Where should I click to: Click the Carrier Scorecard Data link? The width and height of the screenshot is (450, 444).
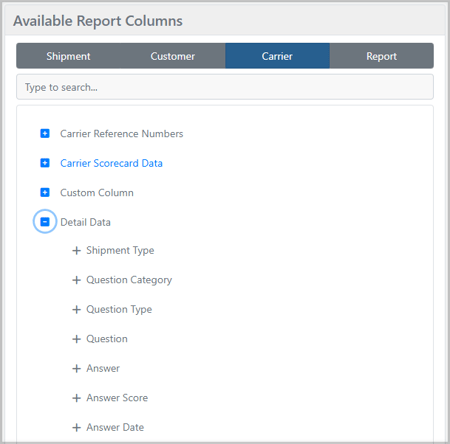click(111, 163)
